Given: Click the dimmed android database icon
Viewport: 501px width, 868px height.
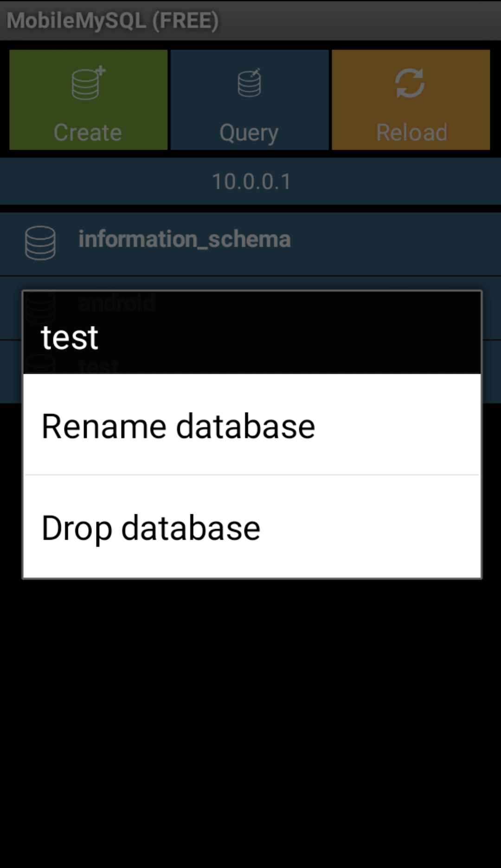Looking at the screenshot, I should coord(40,306).
